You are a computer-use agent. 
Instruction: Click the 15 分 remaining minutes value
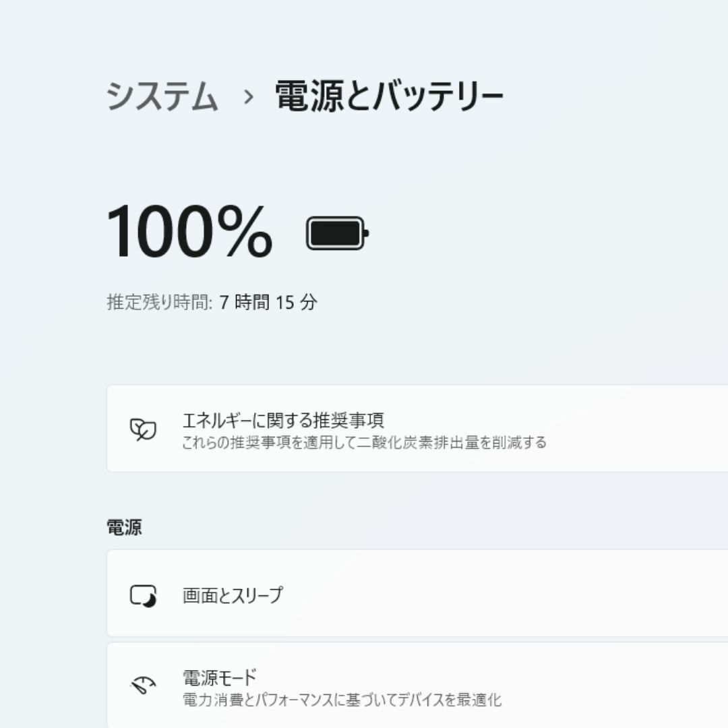[297, 302]
